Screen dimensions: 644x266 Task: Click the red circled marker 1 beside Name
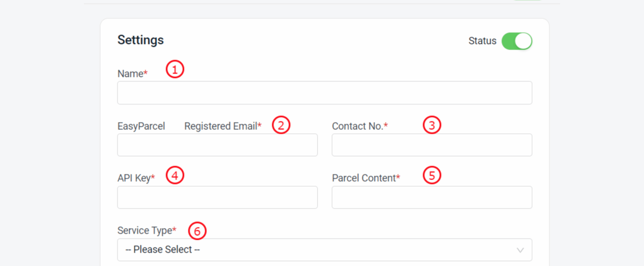click(x=175, y=70)
